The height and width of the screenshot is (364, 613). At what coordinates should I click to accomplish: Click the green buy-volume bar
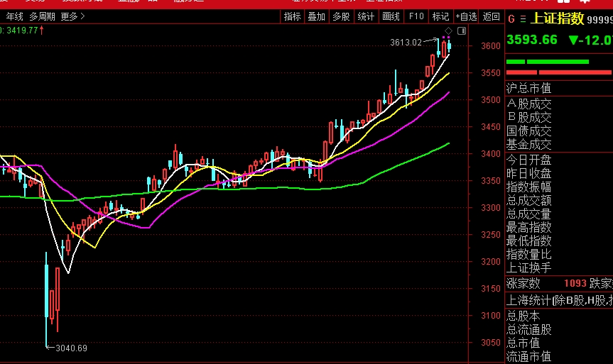pyautogui.click(x=548, y=62)
